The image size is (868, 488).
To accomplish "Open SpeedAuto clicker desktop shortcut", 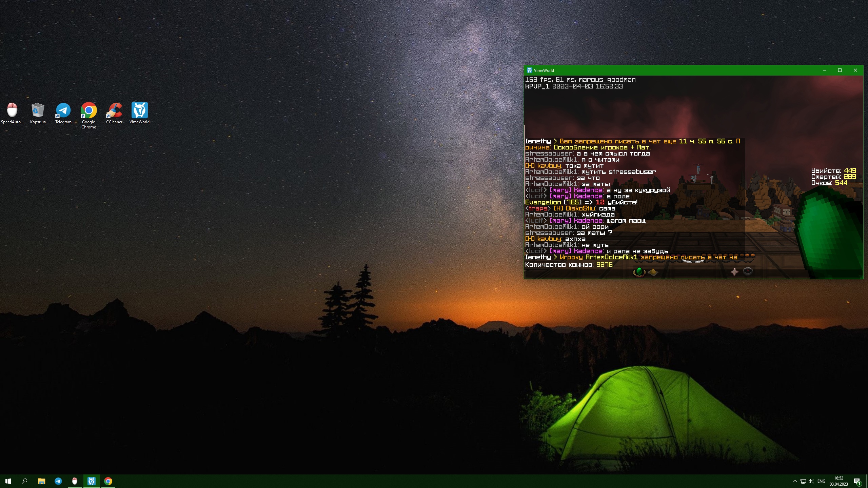I will coord(12,113).
